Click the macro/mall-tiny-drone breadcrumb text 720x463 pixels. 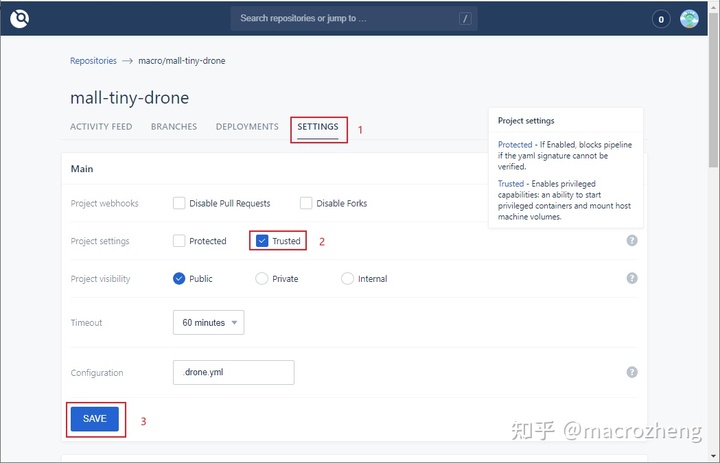point(182,61)
